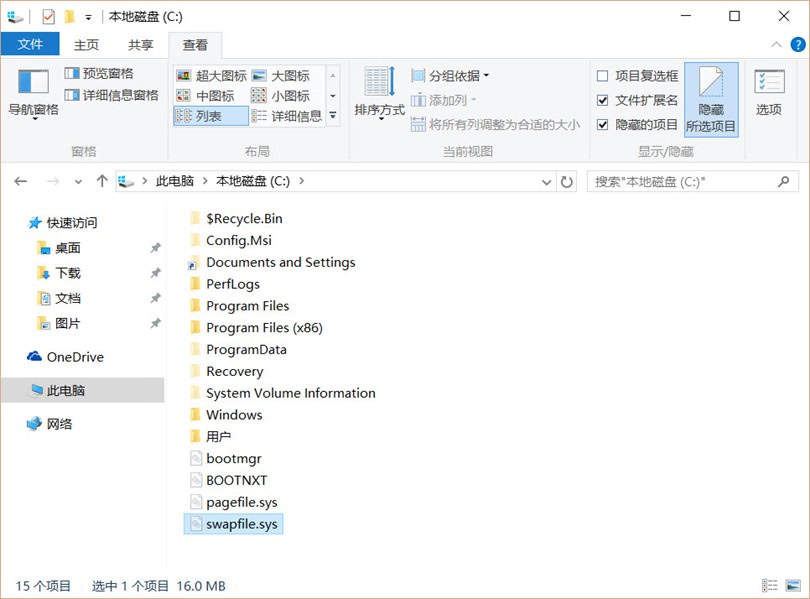Open the 文件 menu tab

(x=30, y=45)
